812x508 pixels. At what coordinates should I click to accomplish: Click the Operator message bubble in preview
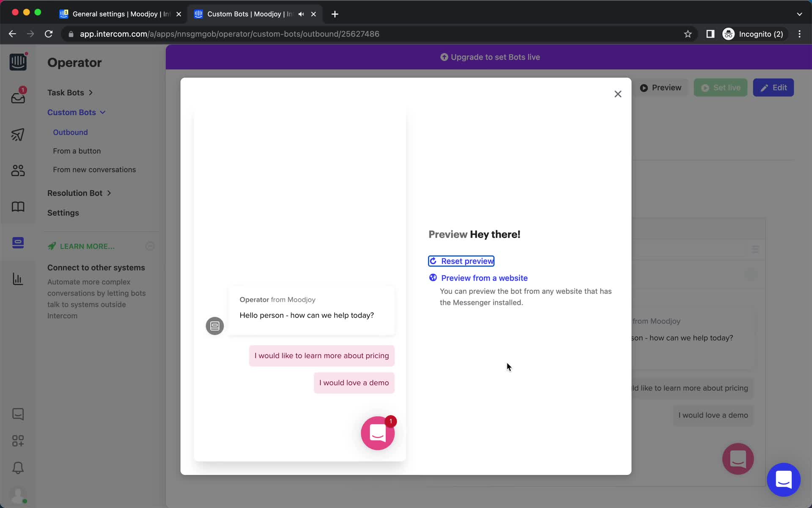pyautogui.click(x=311, y=310)
